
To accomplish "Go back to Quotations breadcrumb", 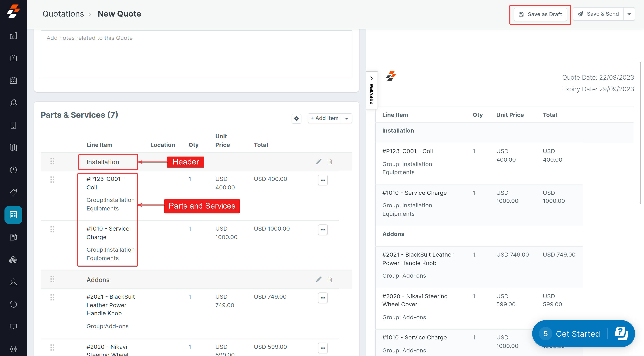I will pyautogui.click(x=63, y=14).
